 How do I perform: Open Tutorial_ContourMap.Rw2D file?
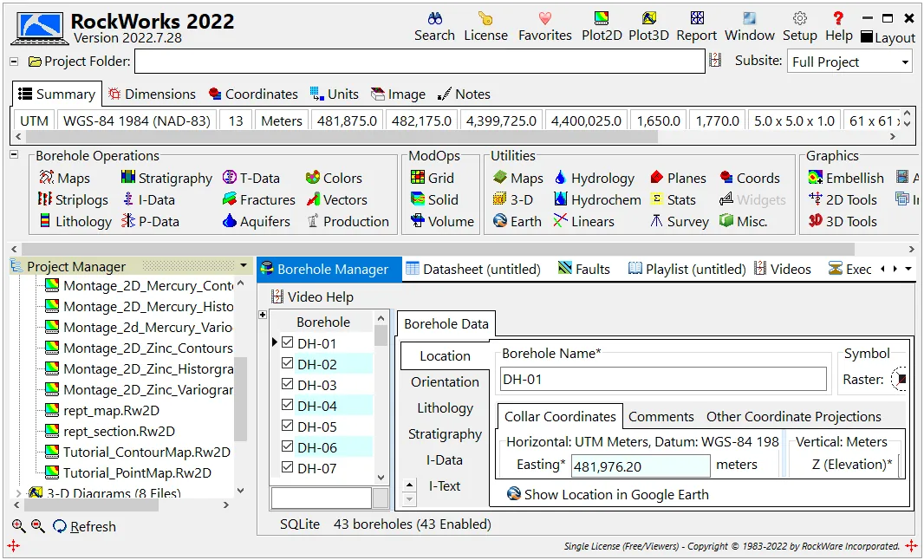137,453
